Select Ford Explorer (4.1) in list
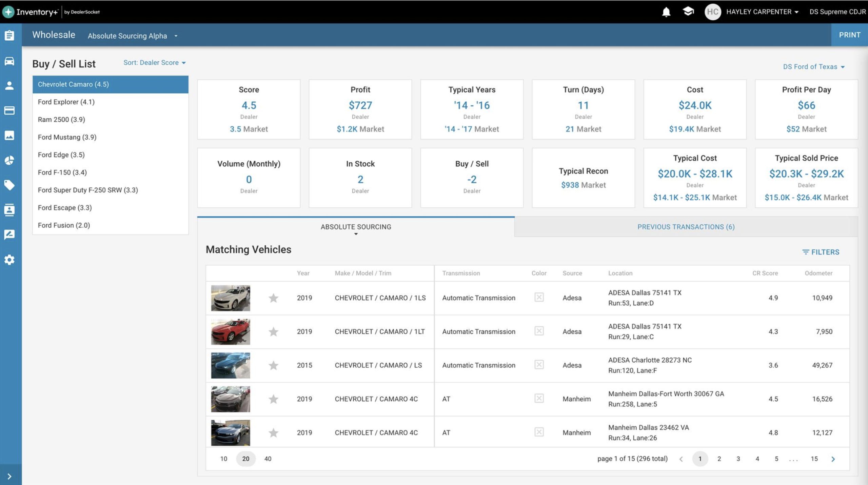Image resolution: width=868 pixels, height=485 pixels. point(66,102)
